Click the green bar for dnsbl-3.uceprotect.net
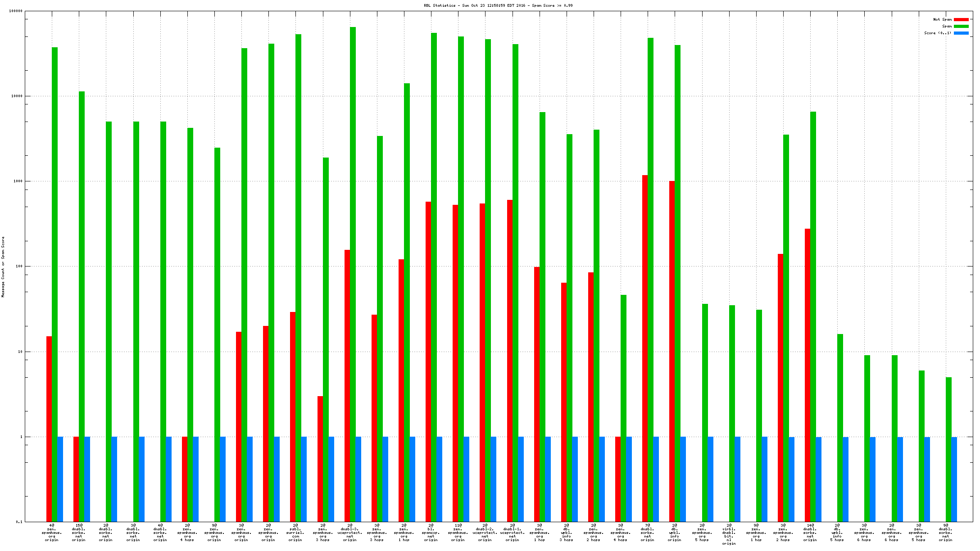This screenshot has width=980, height=551. (x=353, y=270)
